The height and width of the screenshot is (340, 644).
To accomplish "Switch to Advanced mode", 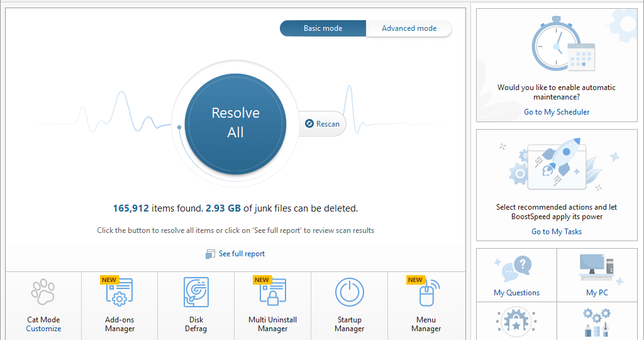I will click(x=409, y=28).
